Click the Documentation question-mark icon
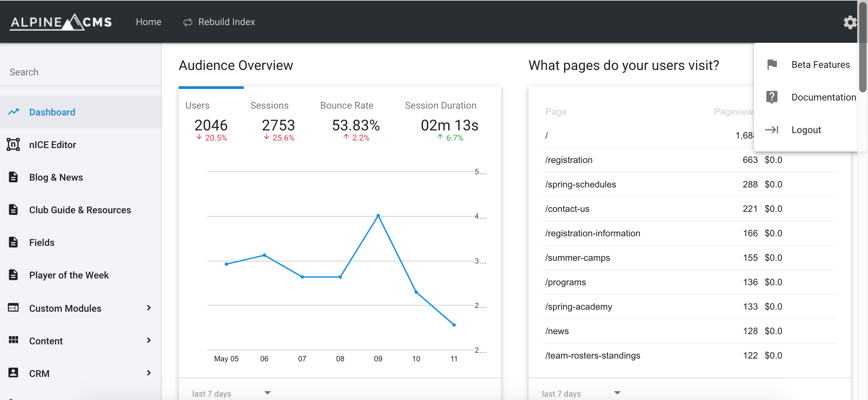The width and height of the screenshot is (868, 400). (772, 97)
